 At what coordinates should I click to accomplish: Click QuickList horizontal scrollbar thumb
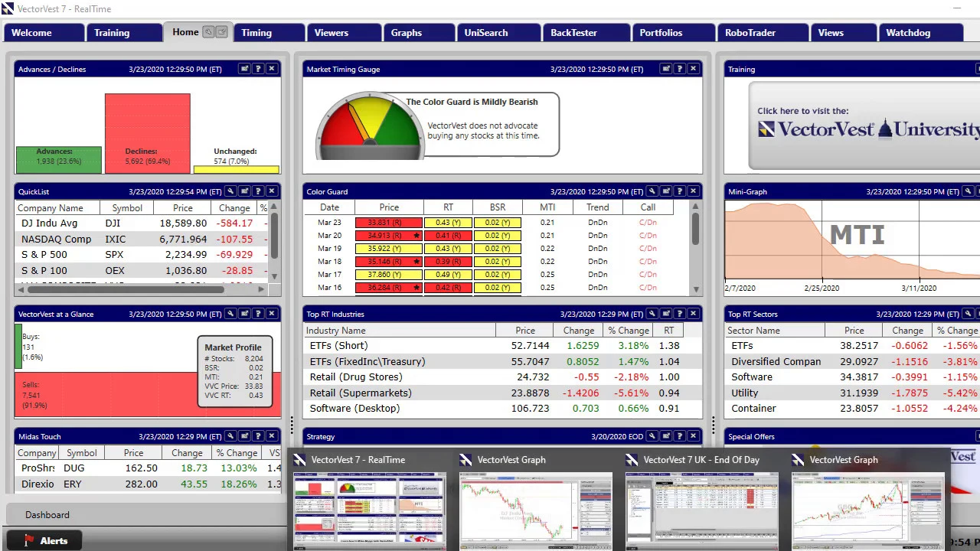tap(127, 289)
